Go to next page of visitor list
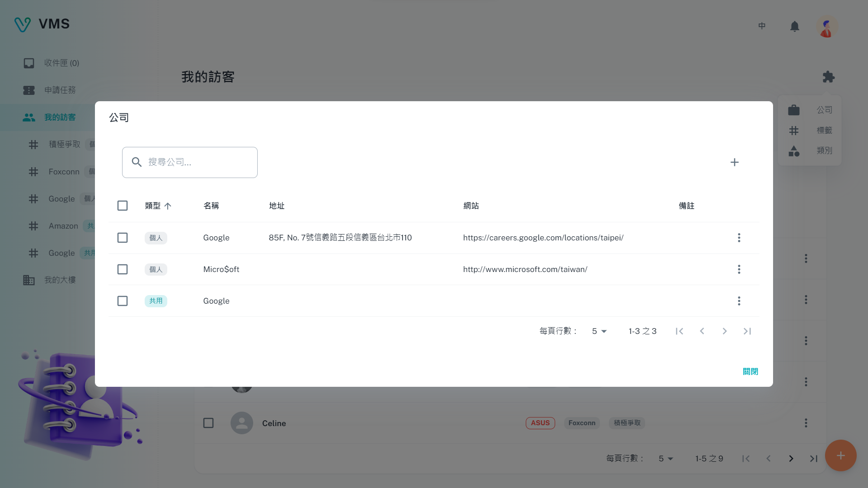The width and height of the screenshot is (868, 488). click(x=791, y=459)
